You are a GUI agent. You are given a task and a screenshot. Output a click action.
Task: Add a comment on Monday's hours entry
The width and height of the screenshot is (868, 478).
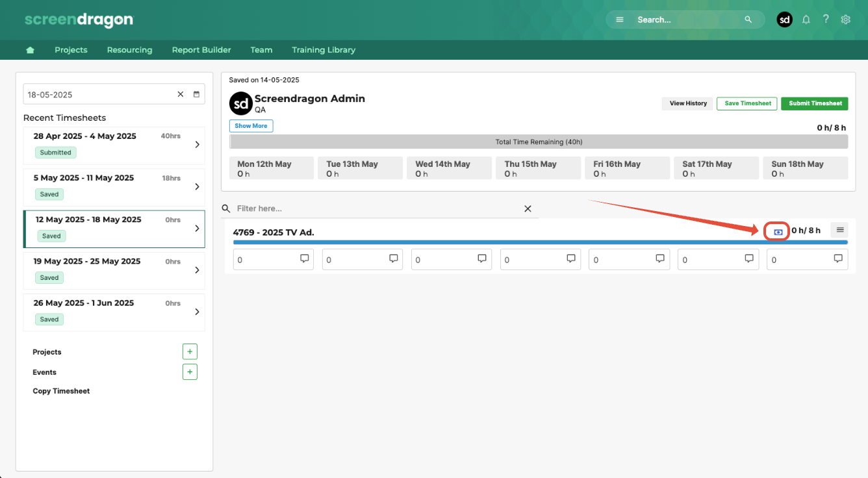coord(305,258)
